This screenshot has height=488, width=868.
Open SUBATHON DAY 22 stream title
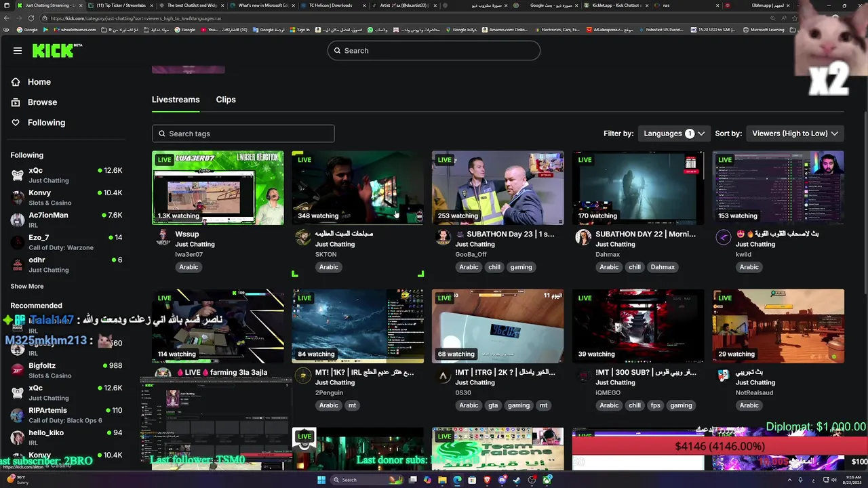point(646,234)
